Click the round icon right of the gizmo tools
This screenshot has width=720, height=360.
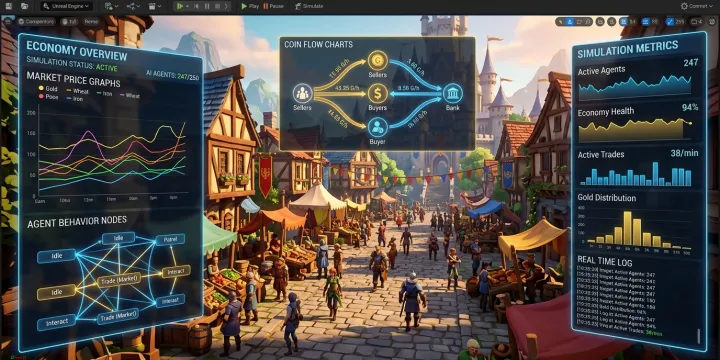point(600,22)
